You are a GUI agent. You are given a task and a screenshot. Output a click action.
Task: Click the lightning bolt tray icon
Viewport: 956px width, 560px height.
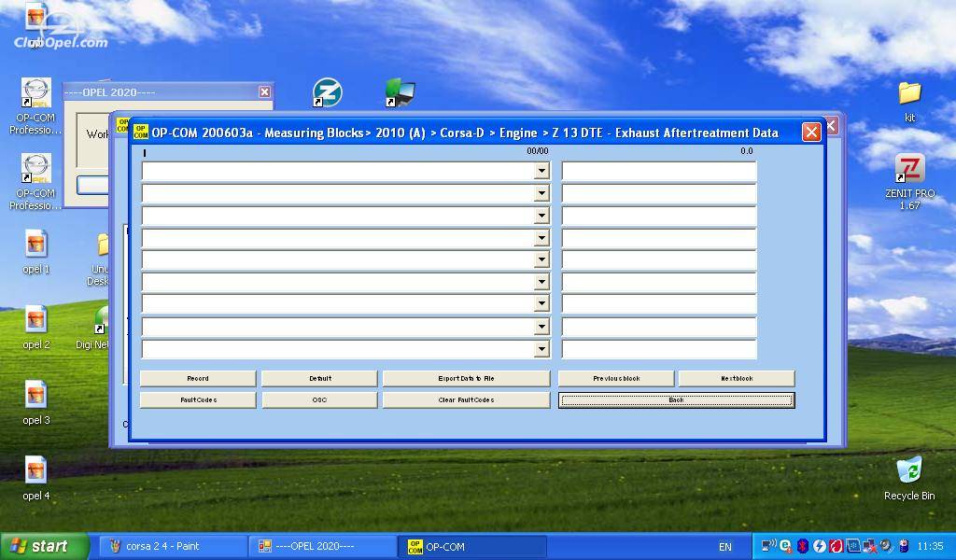pyautogui.click(x=820, y=546)
